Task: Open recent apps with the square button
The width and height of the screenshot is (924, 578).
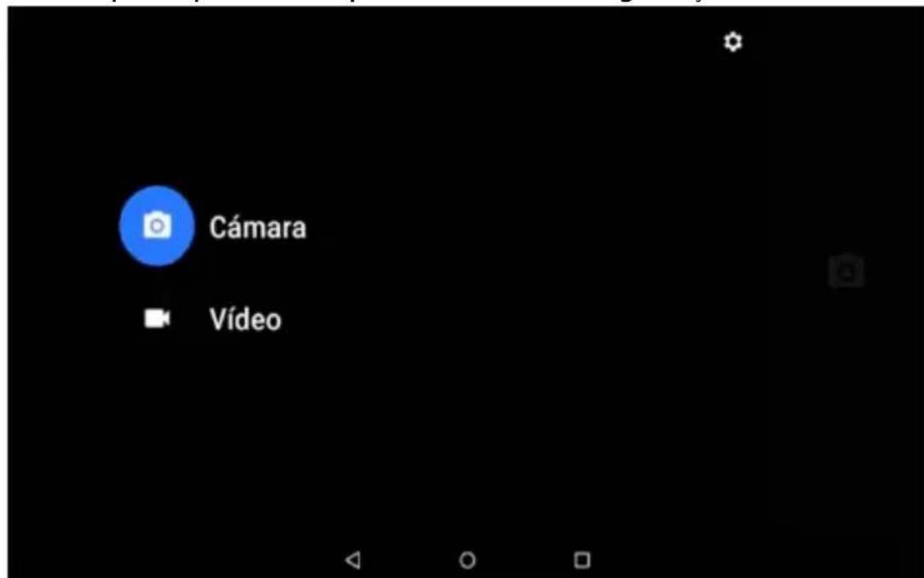Action: coord(582,560)
